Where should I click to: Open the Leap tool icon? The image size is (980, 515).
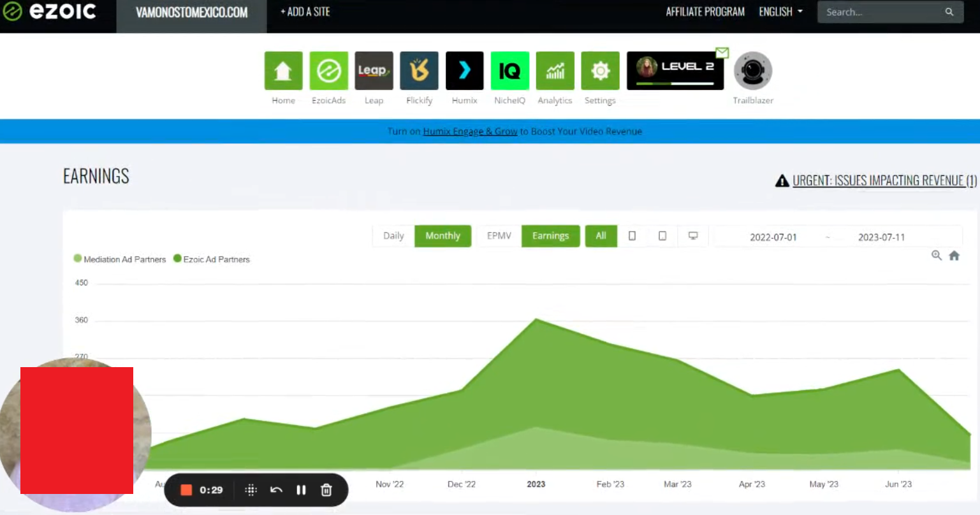[374, 71]
